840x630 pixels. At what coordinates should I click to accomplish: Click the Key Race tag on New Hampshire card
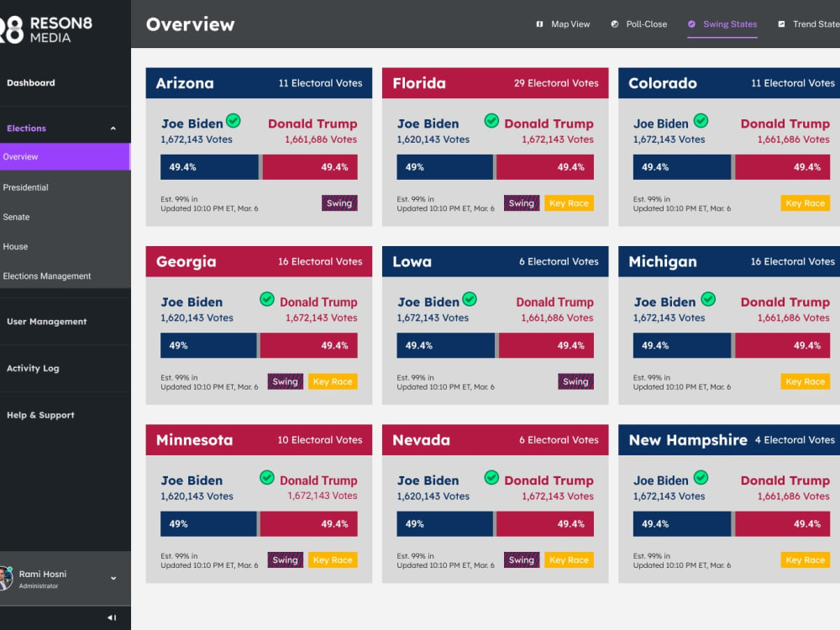pyautogui.click(x=806, y=559)
